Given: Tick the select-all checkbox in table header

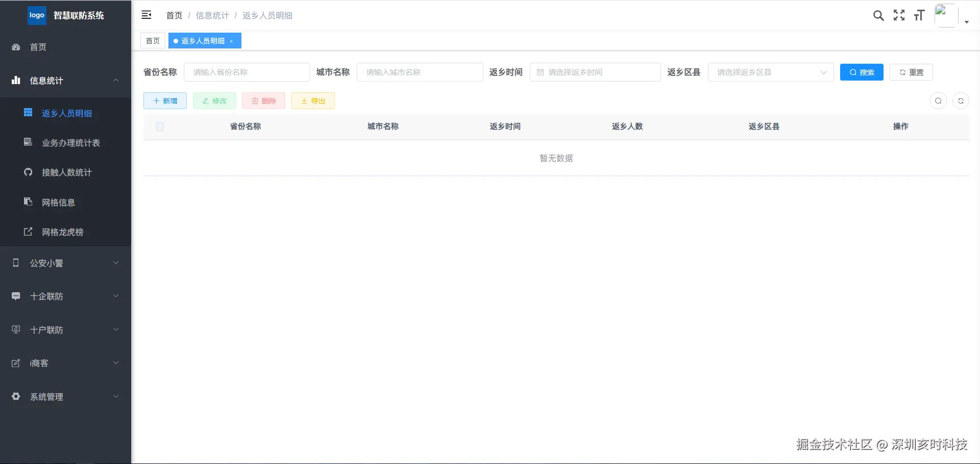Looking at the screenshot, I should 160,126.
